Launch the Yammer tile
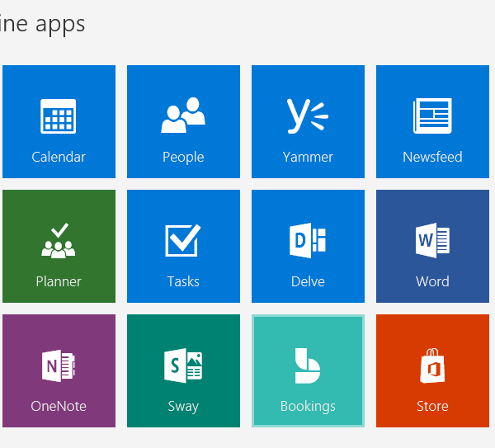 click(x=308, y=121)
